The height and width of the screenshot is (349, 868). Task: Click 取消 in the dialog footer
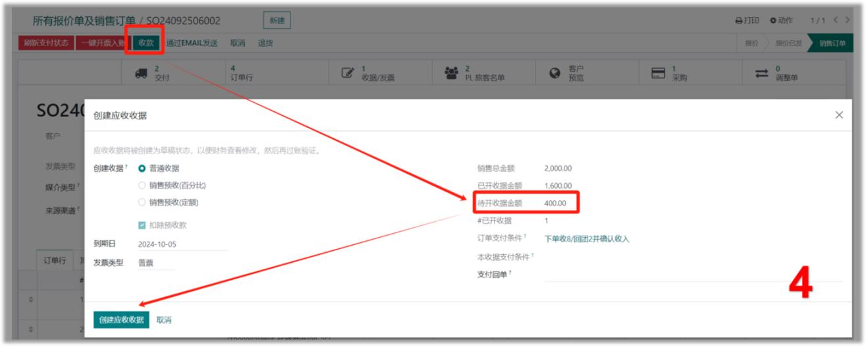tap(163, 320)
